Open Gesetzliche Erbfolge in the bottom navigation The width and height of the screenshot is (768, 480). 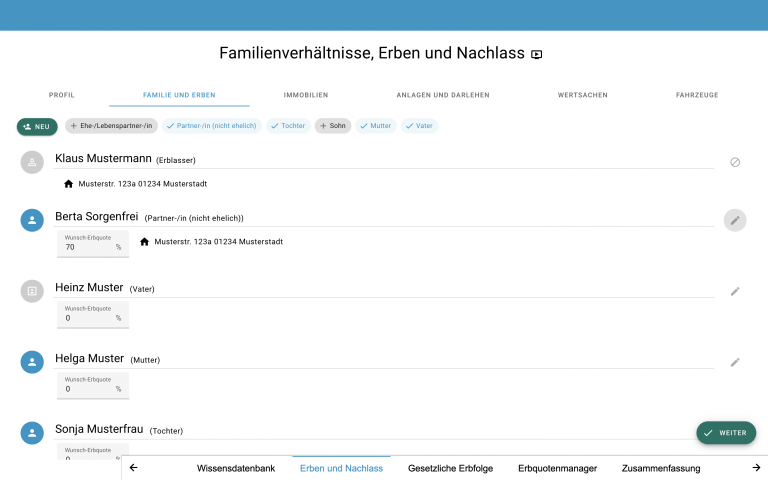[x=451, y=468]
